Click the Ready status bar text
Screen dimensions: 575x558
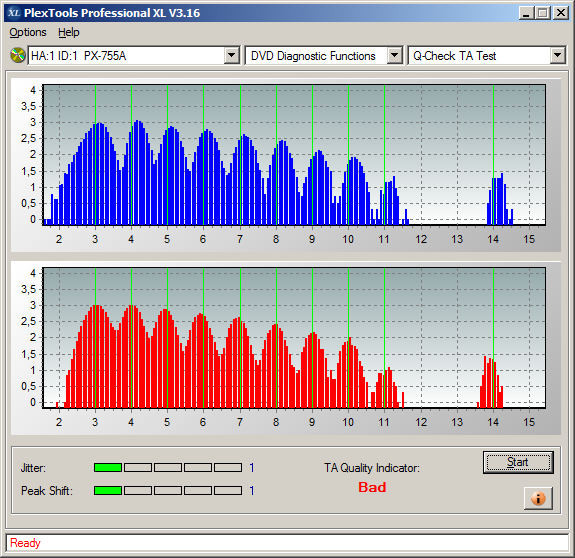pos(25,543)
